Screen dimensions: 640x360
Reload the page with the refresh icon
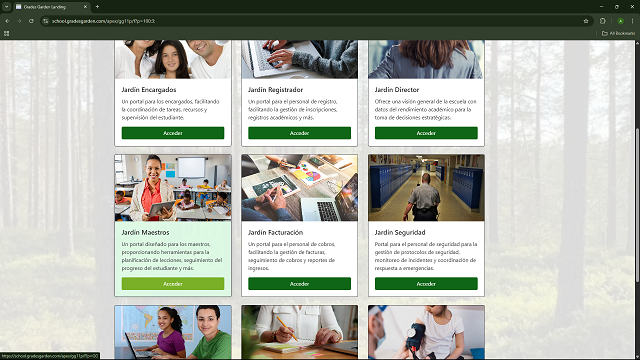(31, 21)
